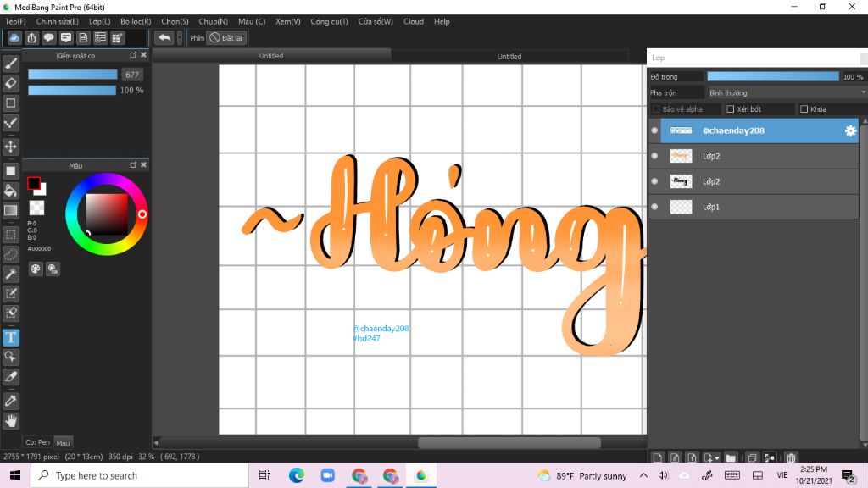
Task: Select the Rectangular selection tool
Action: click(10, 234)
